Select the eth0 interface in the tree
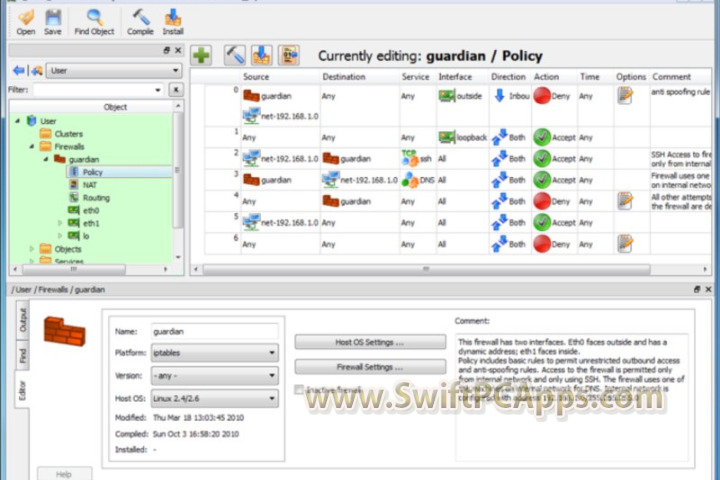This screenshot has height=480, width=720. tap(90, 210)
